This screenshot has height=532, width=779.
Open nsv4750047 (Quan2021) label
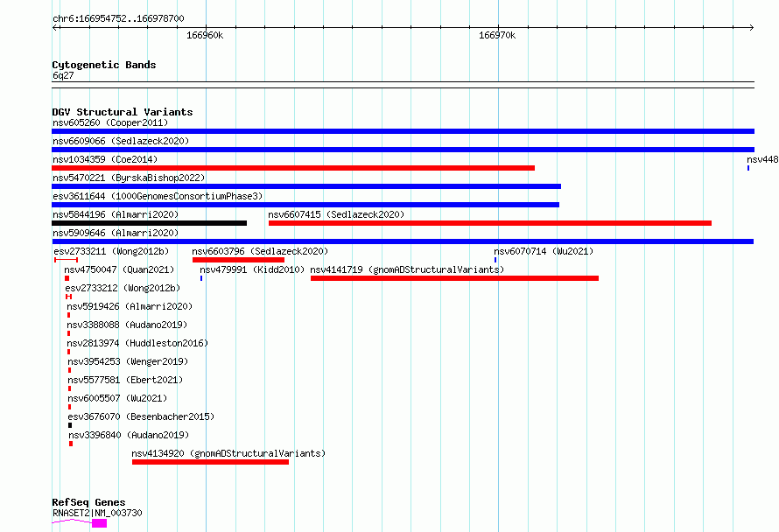point(119,269)
